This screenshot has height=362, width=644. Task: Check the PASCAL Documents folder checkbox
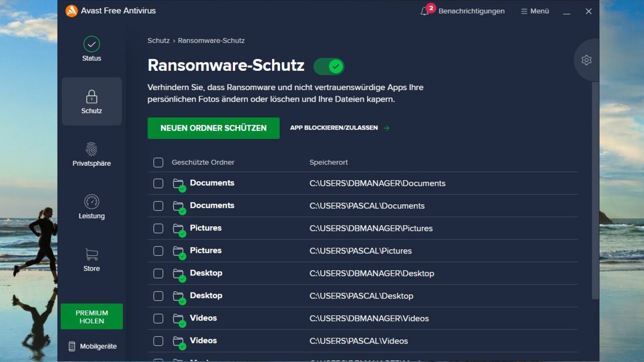tap(158, 206)
